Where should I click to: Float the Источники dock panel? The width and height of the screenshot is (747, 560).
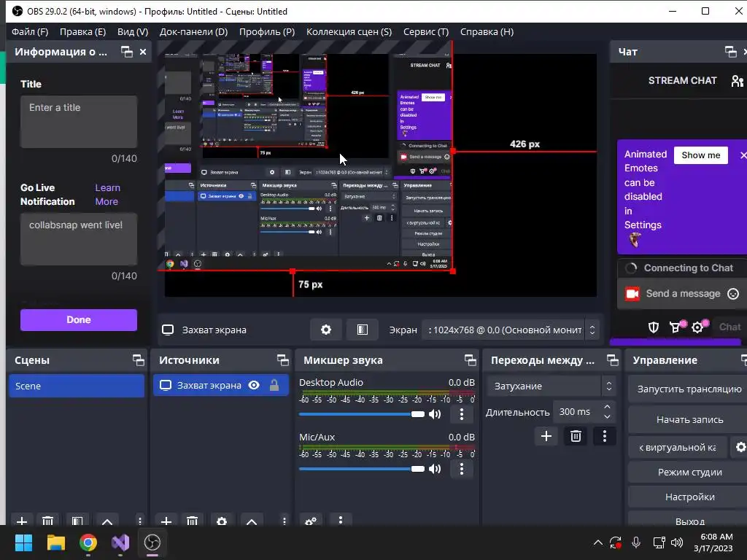pos(283,360)
